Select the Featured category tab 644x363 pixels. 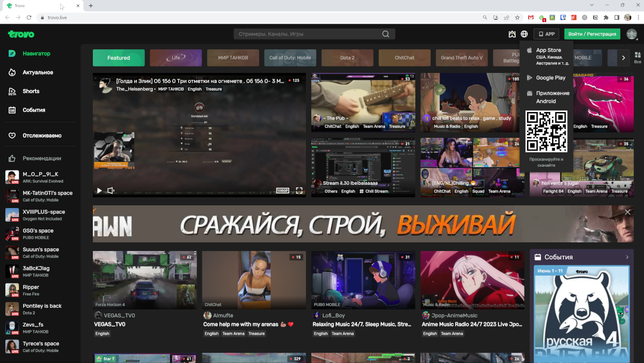pyautogui.click(x=119, y=58)
